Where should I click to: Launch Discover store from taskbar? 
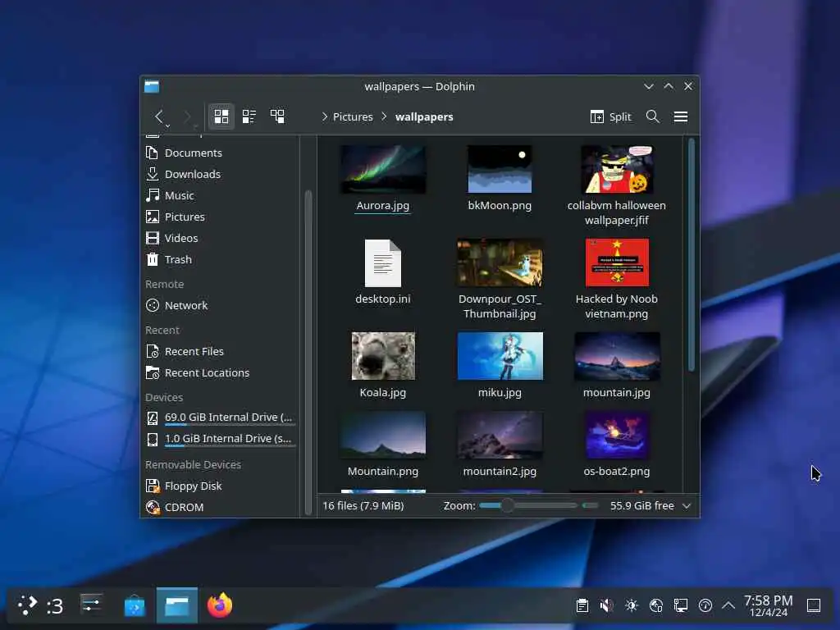pyautogui.click(x=135, y=606)
